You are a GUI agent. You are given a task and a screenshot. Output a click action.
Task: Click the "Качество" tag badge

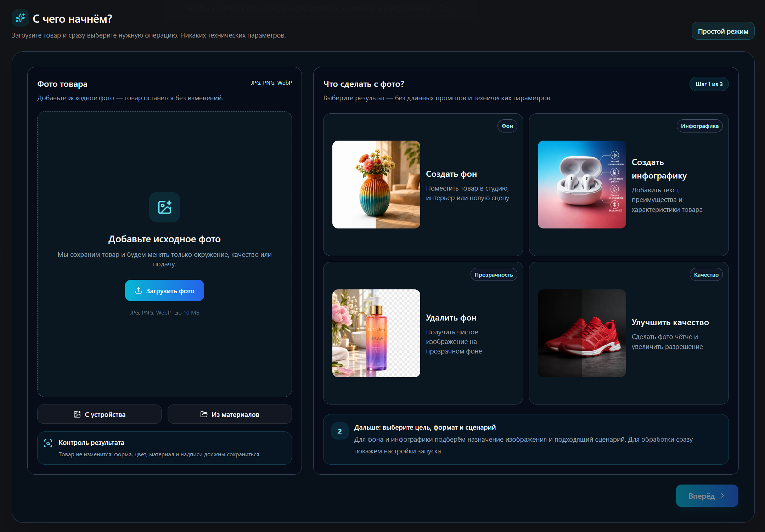(706, 275)
